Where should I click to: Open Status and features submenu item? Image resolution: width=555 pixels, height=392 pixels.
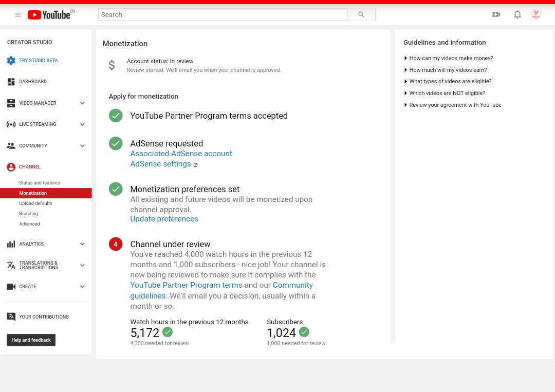(x=39, y=183)
